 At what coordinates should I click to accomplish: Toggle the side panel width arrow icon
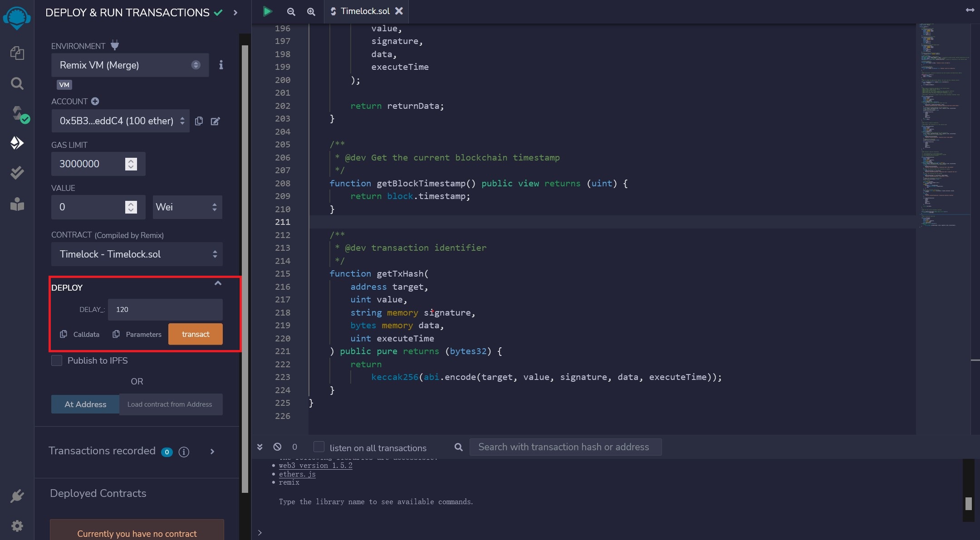970,10
